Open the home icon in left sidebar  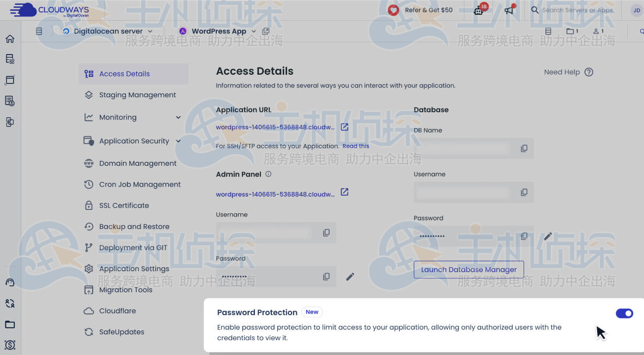[x=10, y=39]
